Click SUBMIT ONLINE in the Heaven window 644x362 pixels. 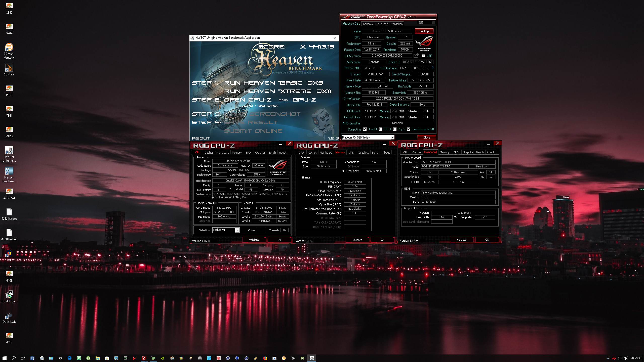pyautogui.click(x=253, y=131)
